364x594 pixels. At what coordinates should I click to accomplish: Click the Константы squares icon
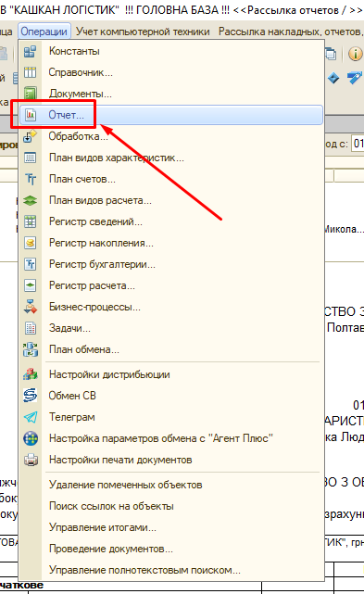pyautogui.click(x=31, y=51)
